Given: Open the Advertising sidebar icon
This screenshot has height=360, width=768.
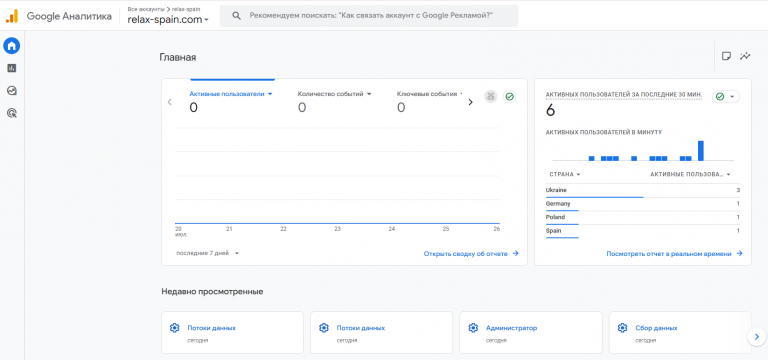Looking at the screenshot, I should pos(12,113).
